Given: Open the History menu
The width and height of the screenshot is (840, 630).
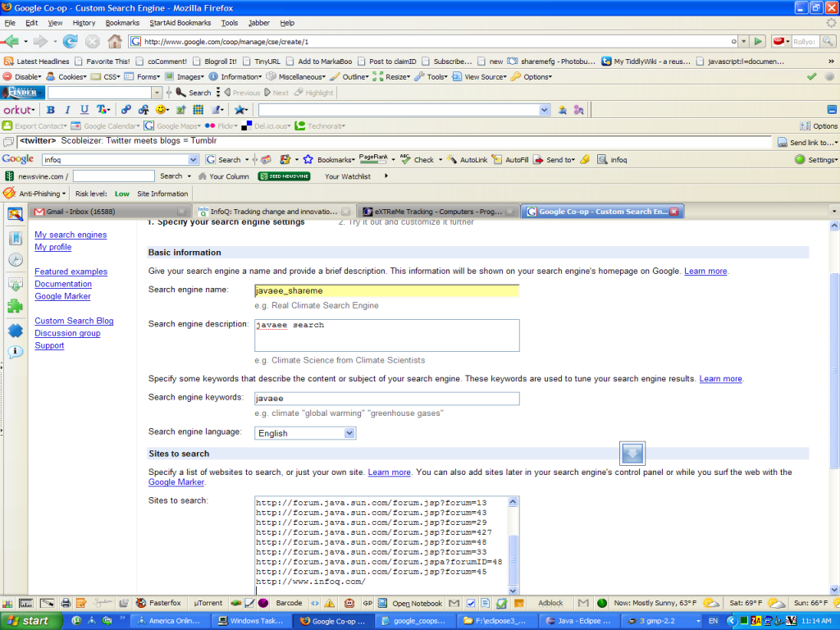Looking at the screenshot, I should point(84,23).
